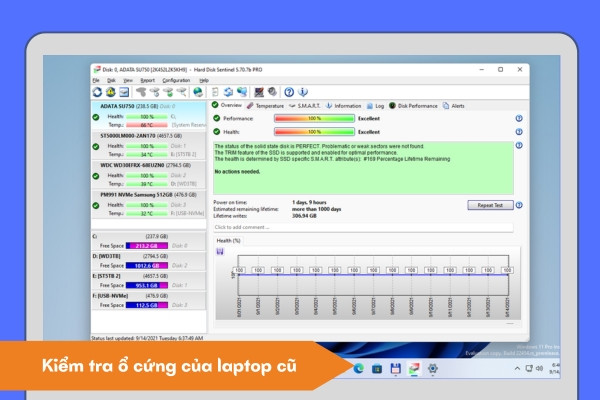Click the graph chart toolbar icon
Image resolution: width=600 pixels, height=400 pixels.
click(x=259, y=92)
